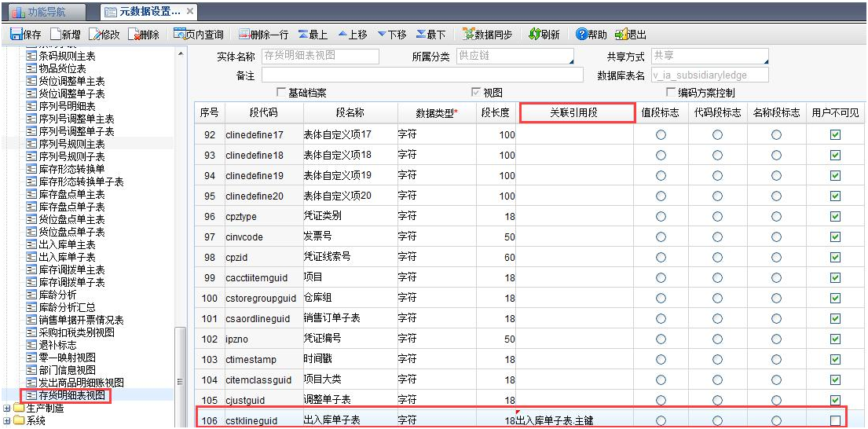868x429 pixels.
Task: Click 退出 to exit
Action: coord(631,35)
